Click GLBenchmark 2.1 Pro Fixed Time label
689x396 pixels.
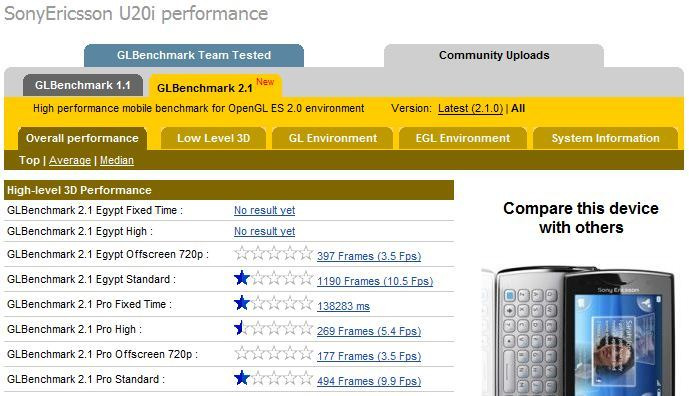pos(90,304)
